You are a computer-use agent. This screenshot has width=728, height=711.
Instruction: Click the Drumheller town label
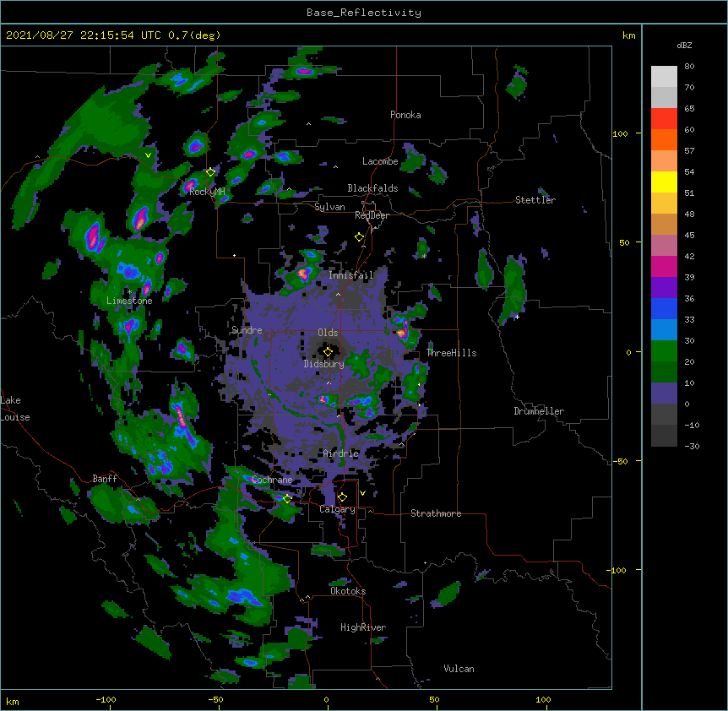539,411
